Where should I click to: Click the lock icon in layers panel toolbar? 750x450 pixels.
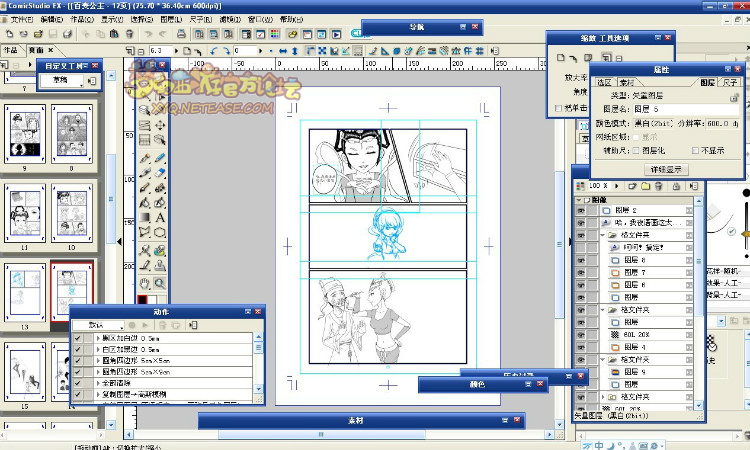(676, 186)
